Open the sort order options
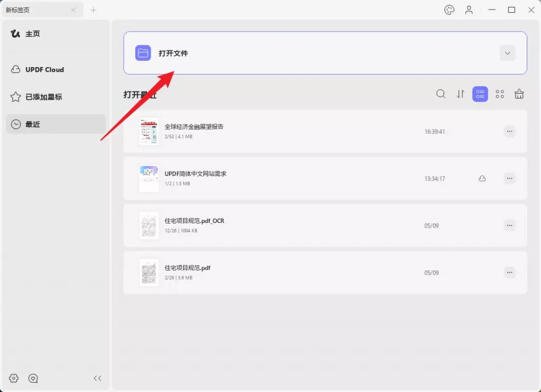 pos(461,94)
